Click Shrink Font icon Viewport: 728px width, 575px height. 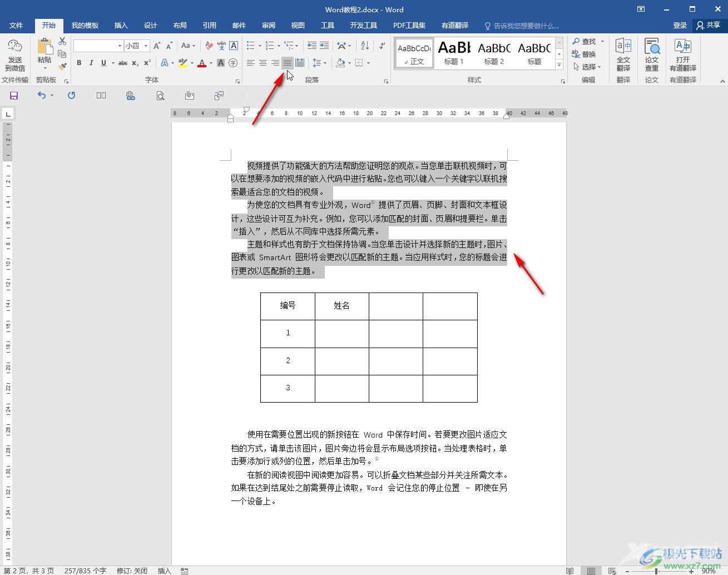(x=169, y=46)
